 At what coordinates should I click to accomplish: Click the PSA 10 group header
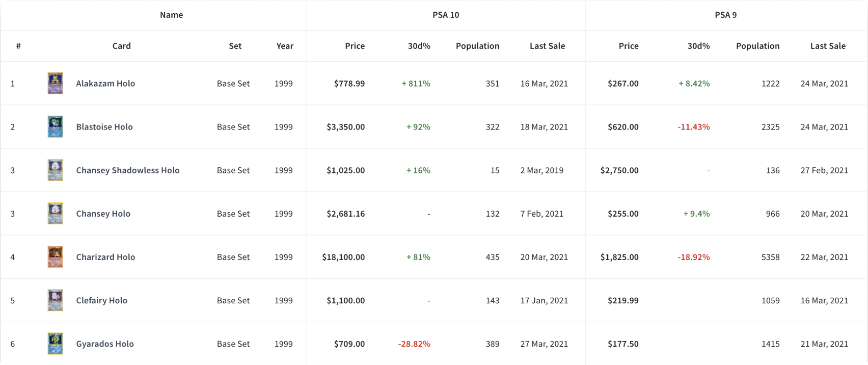[446, 15]
